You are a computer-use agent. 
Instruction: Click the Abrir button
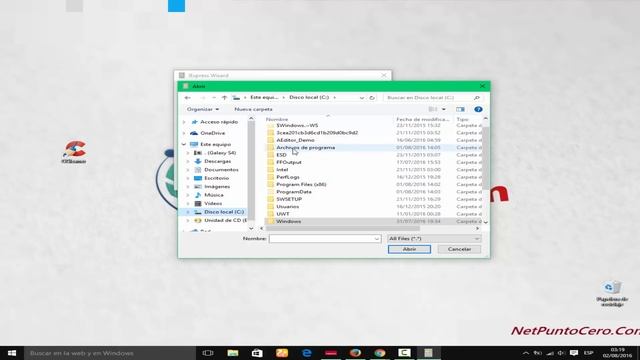click(x=409, y=249)
